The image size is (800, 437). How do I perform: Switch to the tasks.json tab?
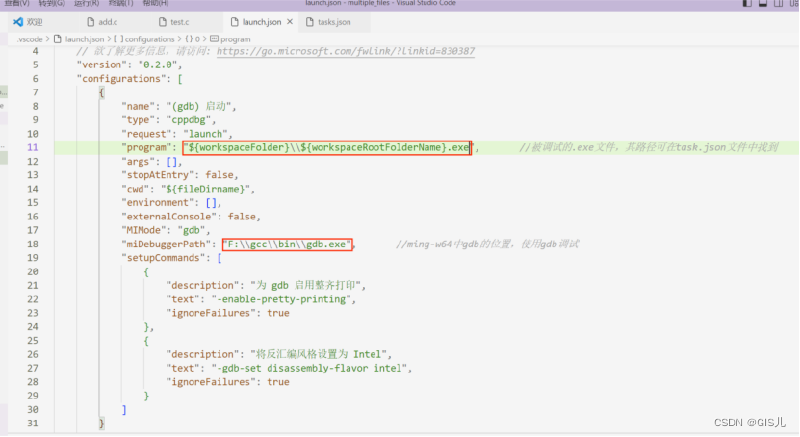tap(334, 22)
